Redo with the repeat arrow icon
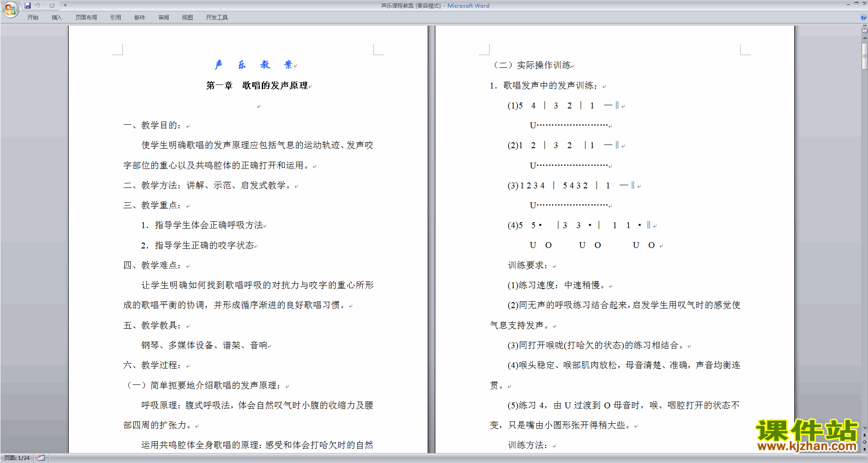This screenshot has height=463, width=868. pyautogui.click(x=52, y=5)
